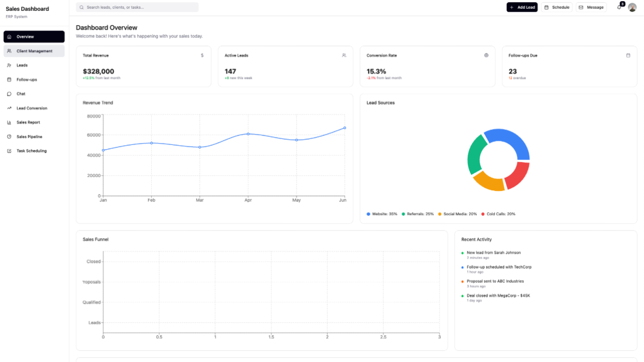Click the Jun data point on Revenue Trend

[345, 128]
